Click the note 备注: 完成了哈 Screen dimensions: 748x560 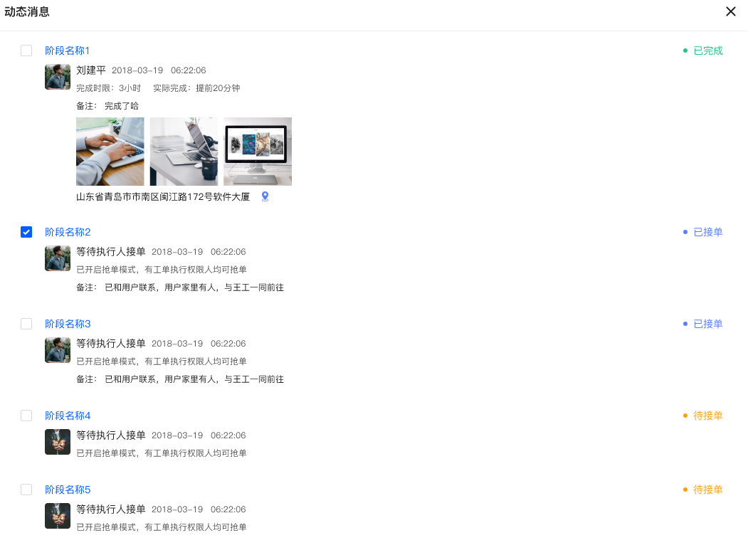107,106
